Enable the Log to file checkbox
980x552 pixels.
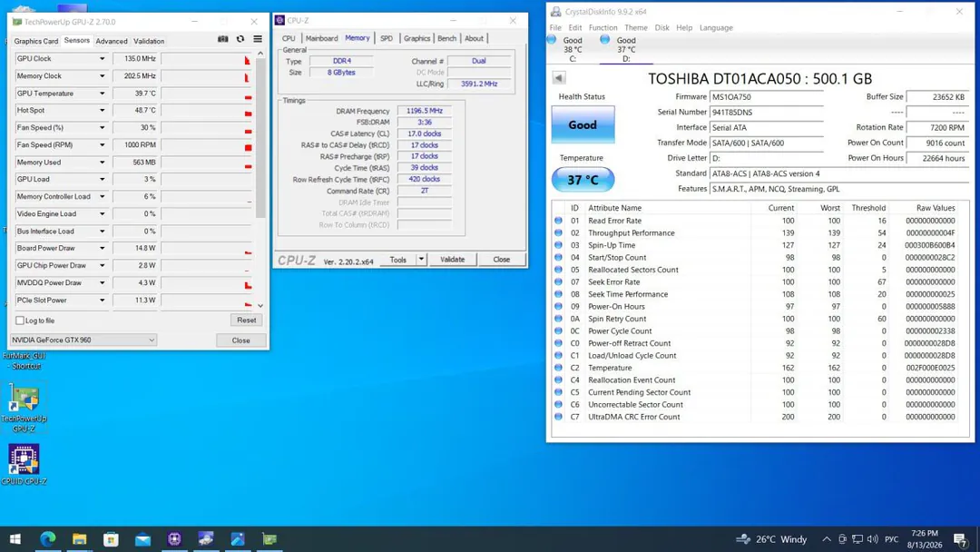pyautogui.click(x=20, y=320)
